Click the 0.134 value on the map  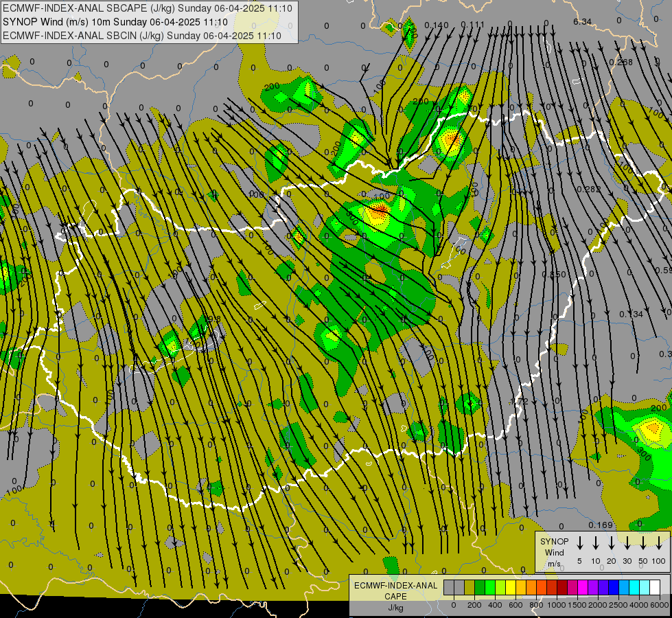click(x=632, y=314)
